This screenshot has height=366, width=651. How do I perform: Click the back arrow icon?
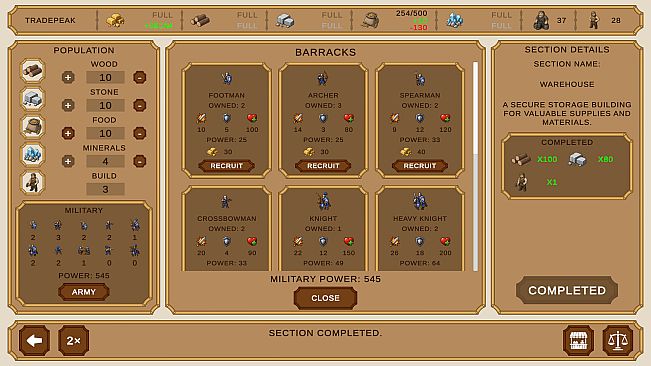(x=34, y=341)
